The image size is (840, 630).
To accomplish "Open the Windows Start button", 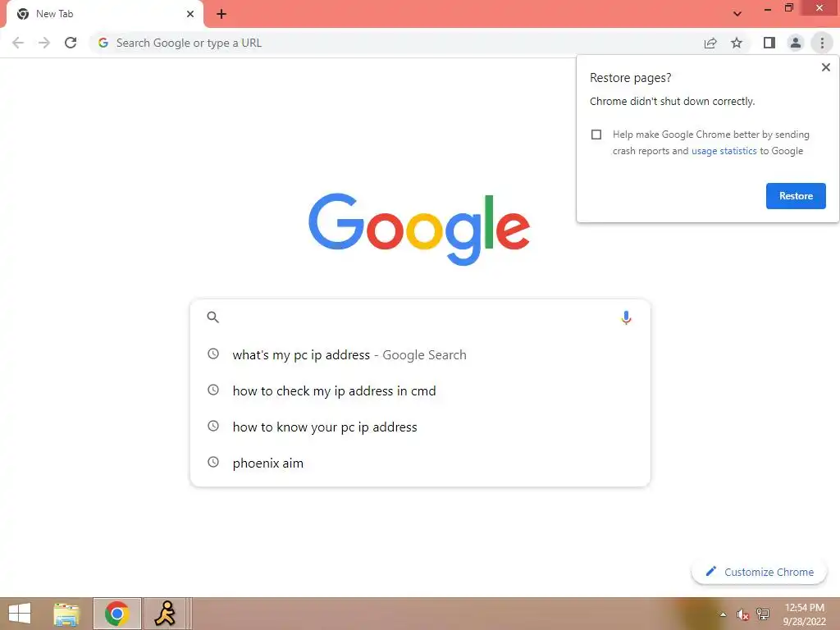I will pyautogui.click(x=20, y=614).
